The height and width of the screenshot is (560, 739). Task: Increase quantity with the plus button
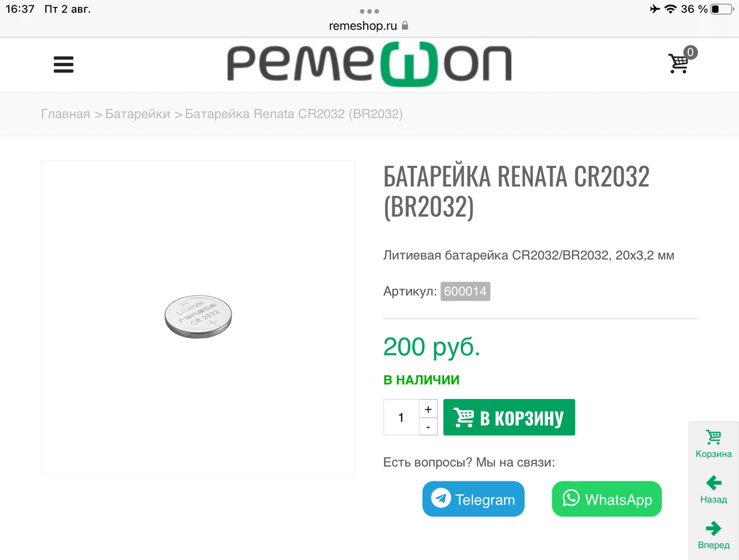click(428, 409)
